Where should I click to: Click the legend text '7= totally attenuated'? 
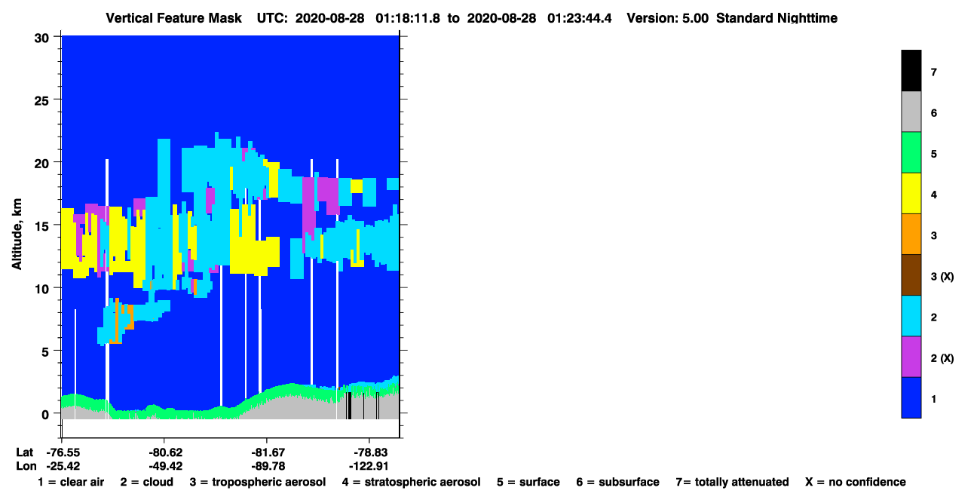[x=732, y=482]
